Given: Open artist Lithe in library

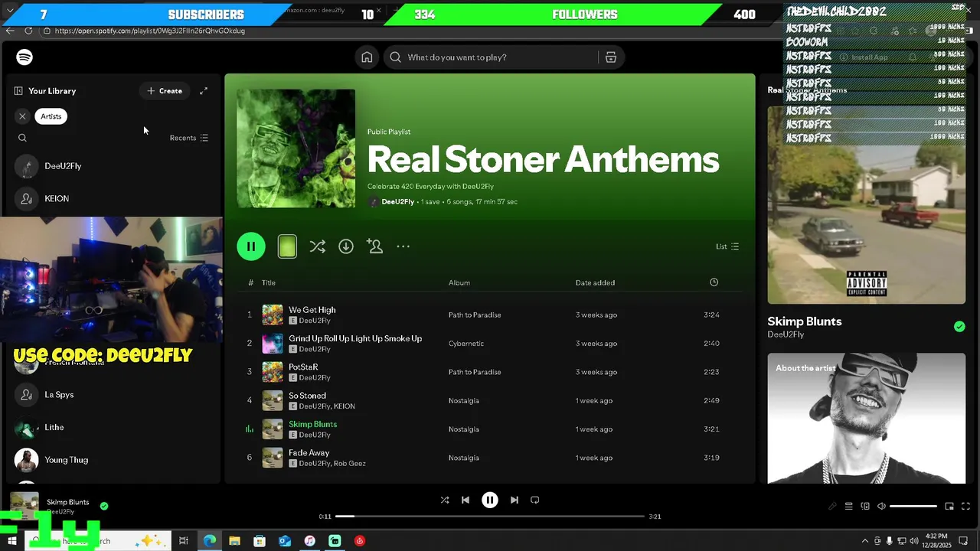Looking at the screenshot, I should point(115,428).
